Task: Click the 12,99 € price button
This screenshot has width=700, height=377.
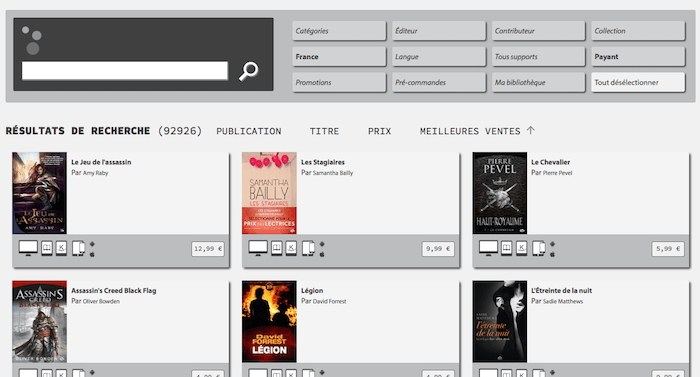Action: click(208, 249)
